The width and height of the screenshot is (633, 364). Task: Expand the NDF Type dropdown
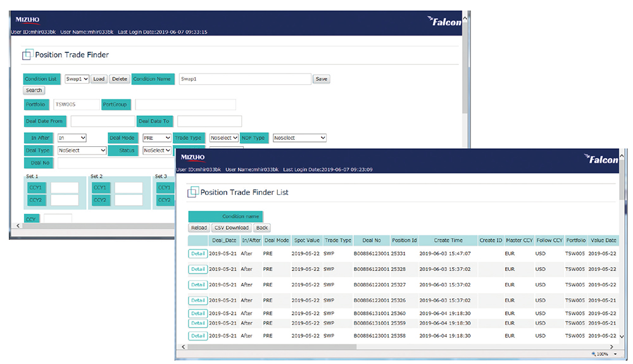coord(299,137)
